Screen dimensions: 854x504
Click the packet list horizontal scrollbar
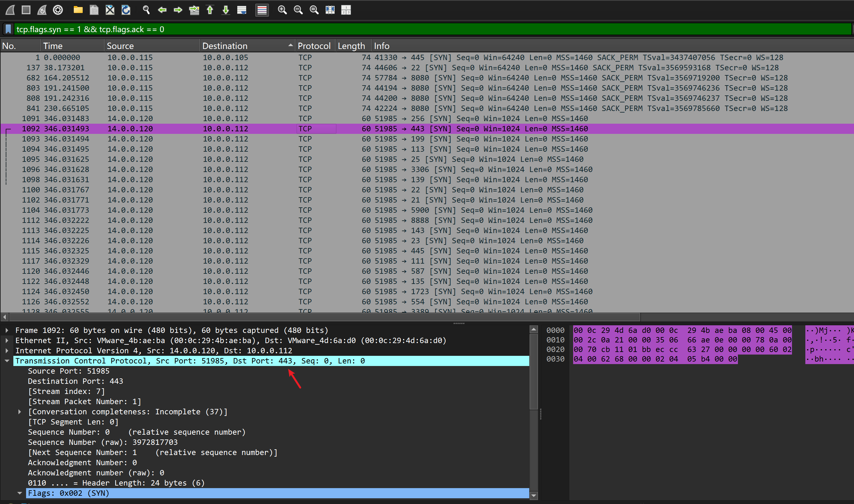tap(324, 317)
